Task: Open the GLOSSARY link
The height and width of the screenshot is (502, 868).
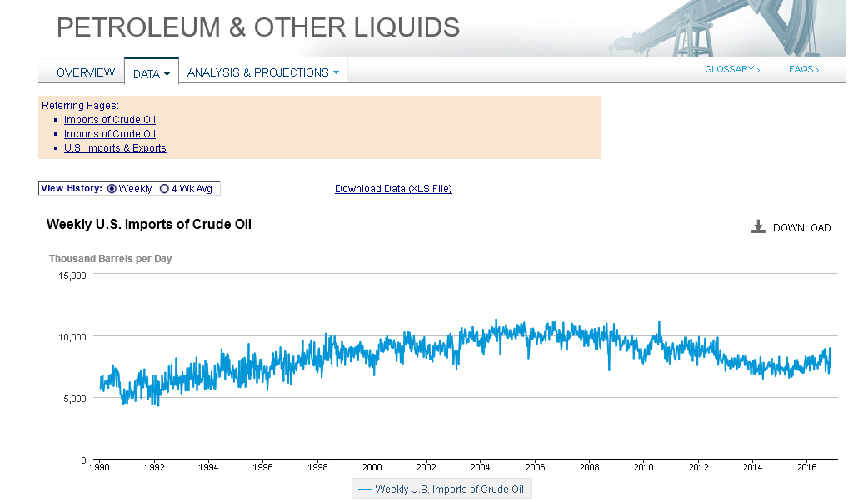Action: coord(732,69)
